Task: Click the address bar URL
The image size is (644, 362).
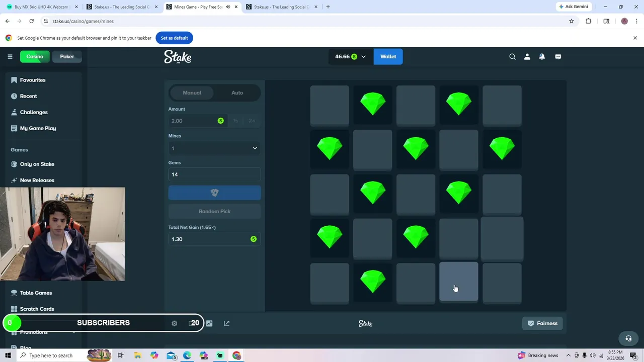Action: tap(83, 21)
